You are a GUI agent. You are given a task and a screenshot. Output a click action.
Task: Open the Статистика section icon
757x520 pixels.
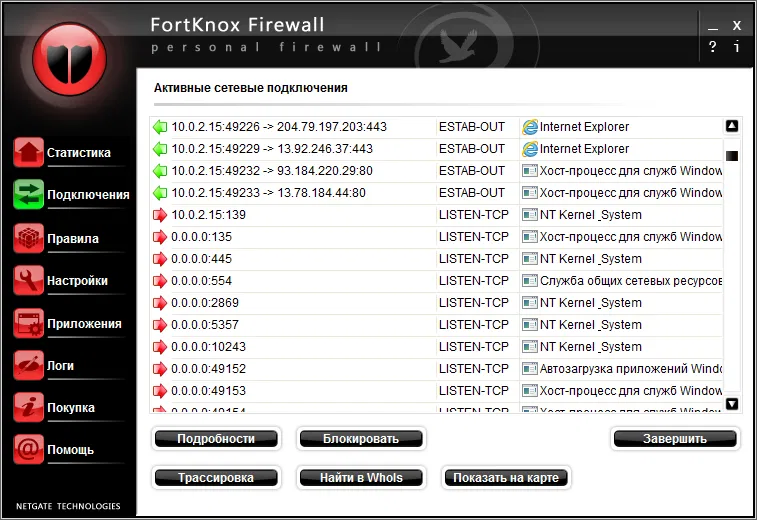[29, 153]
